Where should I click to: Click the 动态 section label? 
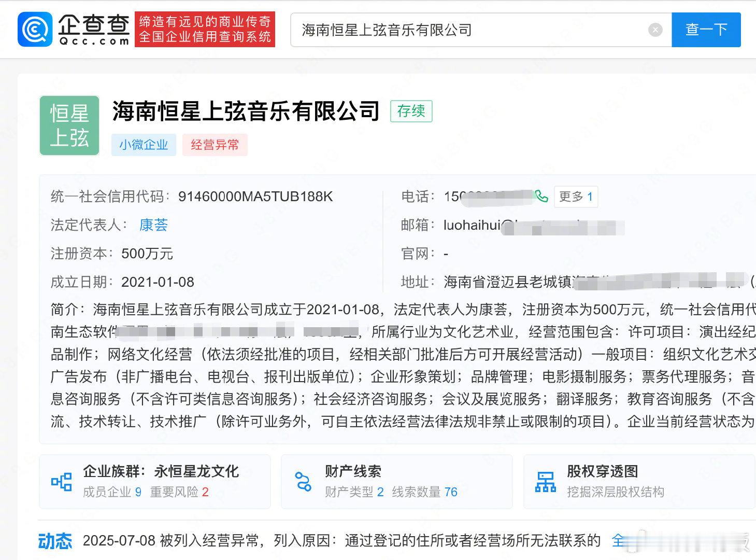(55, 541)
